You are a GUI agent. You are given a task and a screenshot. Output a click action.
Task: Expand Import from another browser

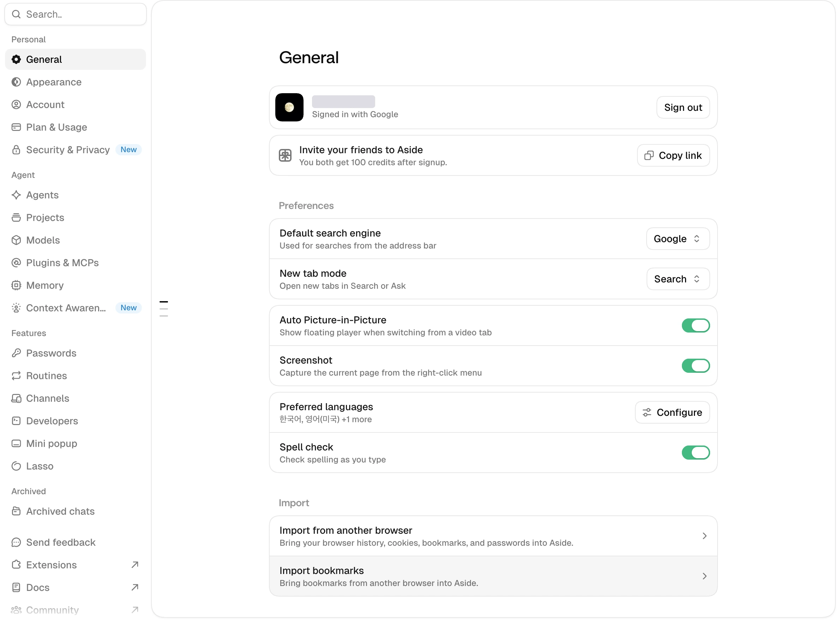click(493, 536)
